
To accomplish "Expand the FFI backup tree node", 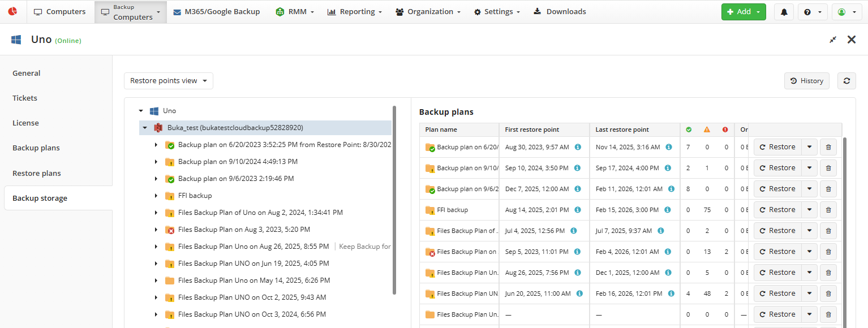I will (x=156, y=196).
